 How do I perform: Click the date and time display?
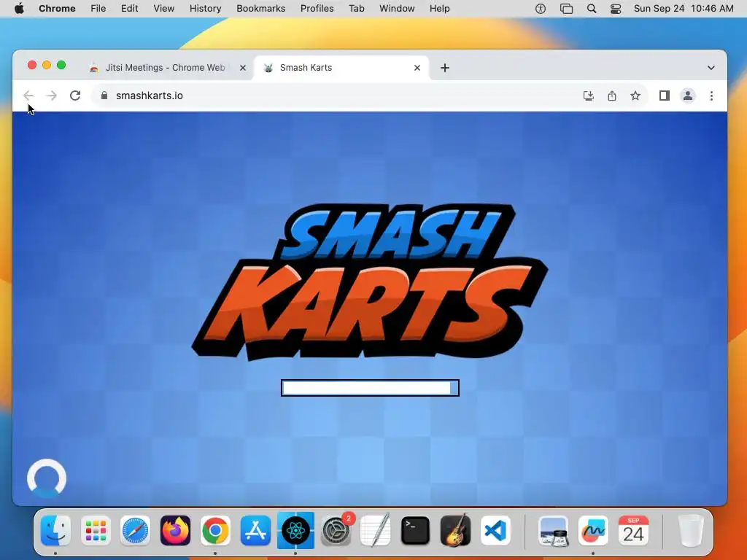[683, 9]
